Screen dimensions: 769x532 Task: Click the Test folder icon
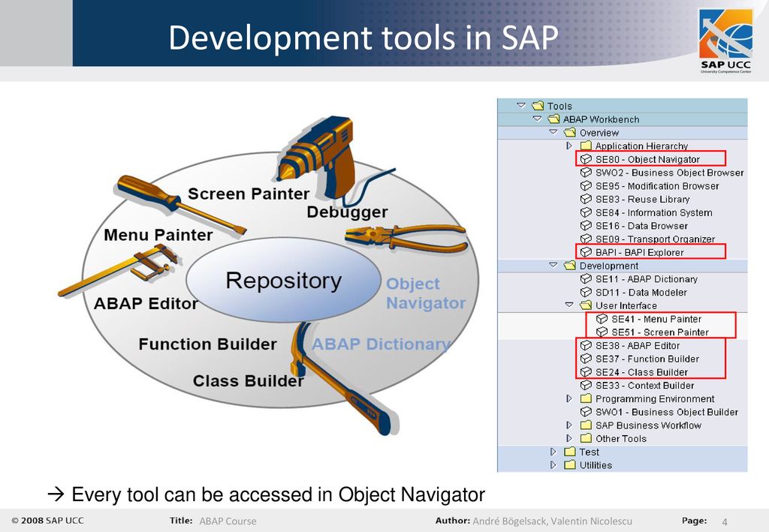570,452
